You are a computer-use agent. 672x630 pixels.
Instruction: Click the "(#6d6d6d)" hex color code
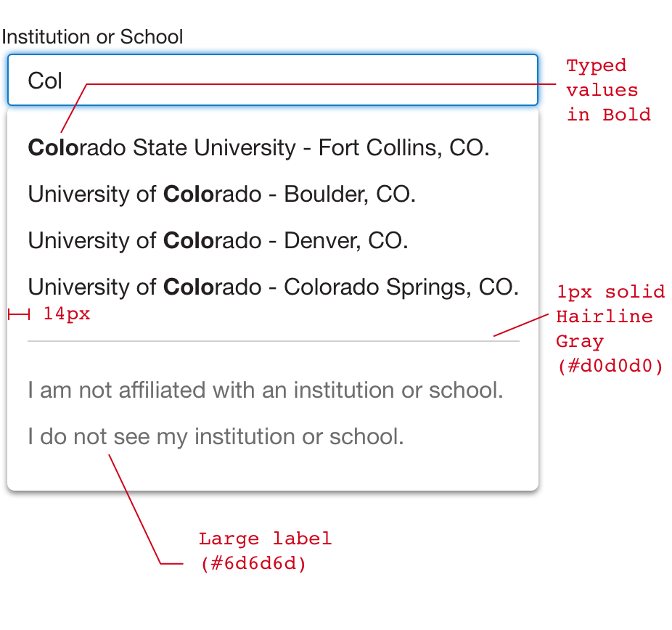(253, 564)
